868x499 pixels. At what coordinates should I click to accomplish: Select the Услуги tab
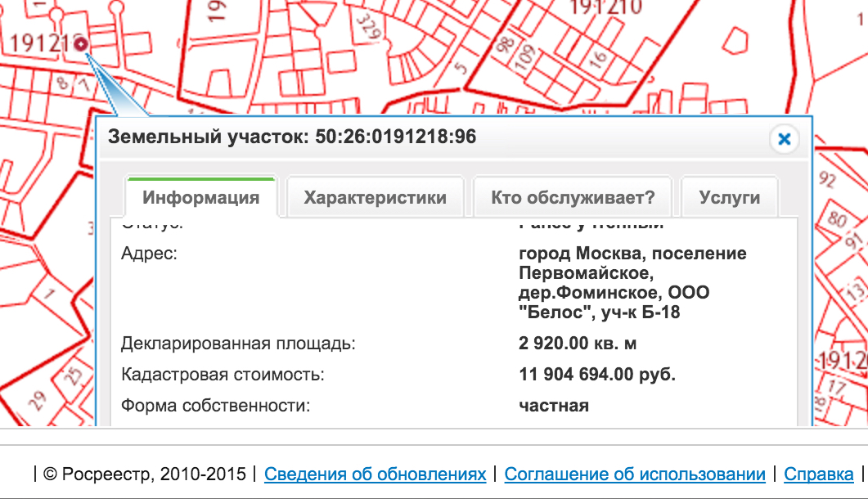click(729, 196)
